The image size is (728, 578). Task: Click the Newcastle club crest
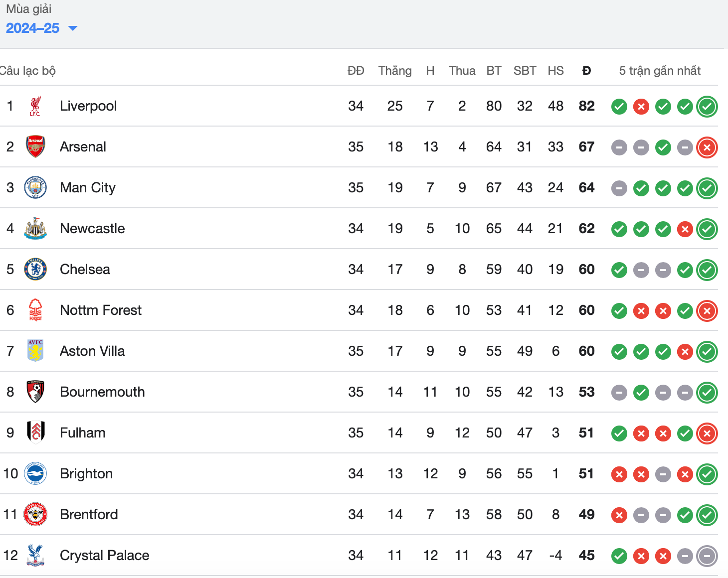pyautogui.click(x=35, y=229)
